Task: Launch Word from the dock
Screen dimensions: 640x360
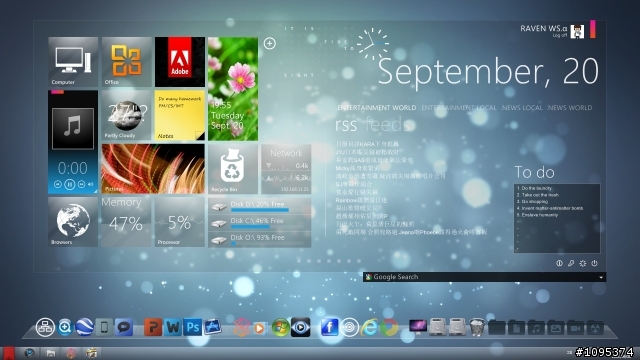Action: pyautogui.click(x=173, y=327)
